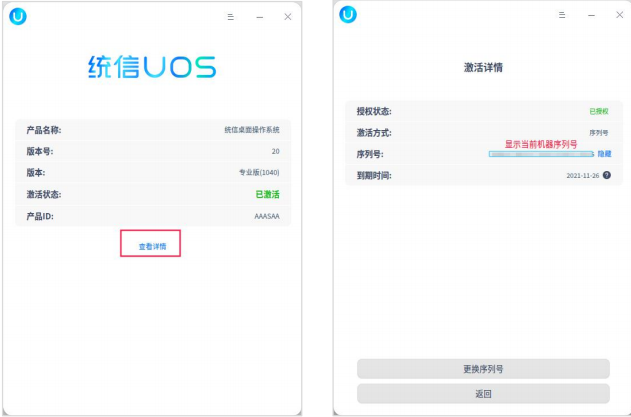Screen dimensions: 631x417
Task: Select the 序列号 activation method value
Action: click(x=599, y=132)
